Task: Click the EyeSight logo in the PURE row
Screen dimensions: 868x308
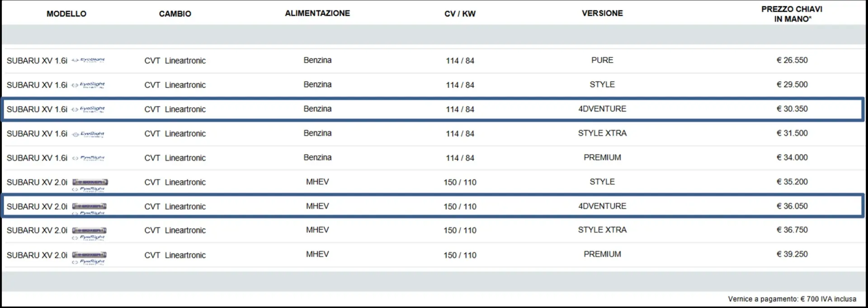Action: [x=89, y=60]
